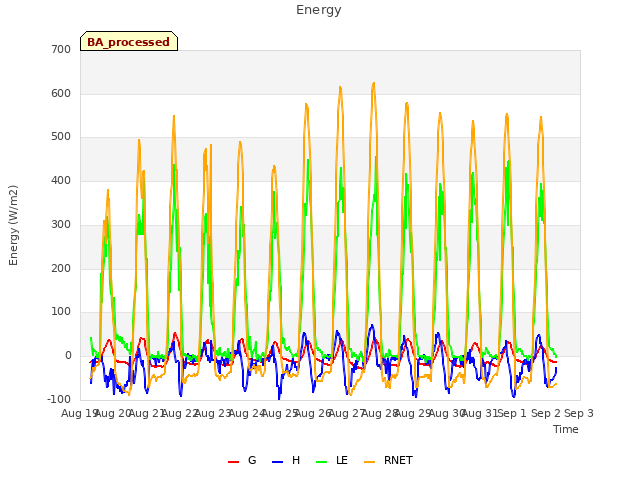This screenshot has height=480, width=640.
Task: Click the green LE legend swatch
Action: 322,462
